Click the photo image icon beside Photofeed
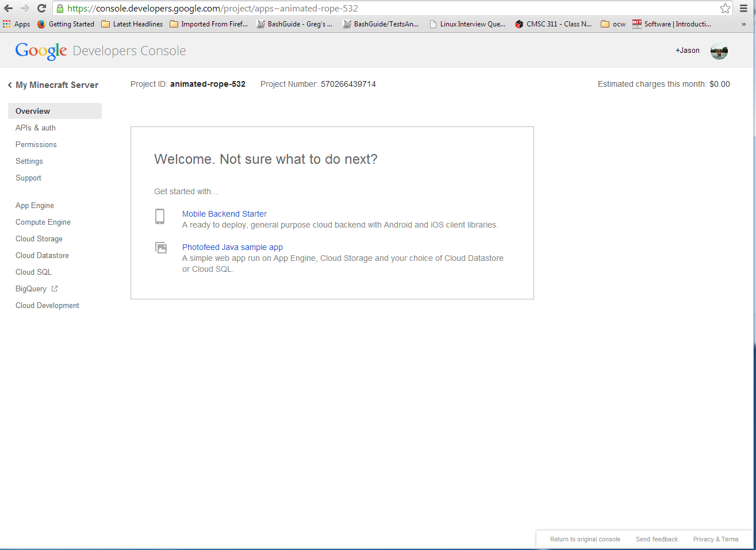 [161, 248]
